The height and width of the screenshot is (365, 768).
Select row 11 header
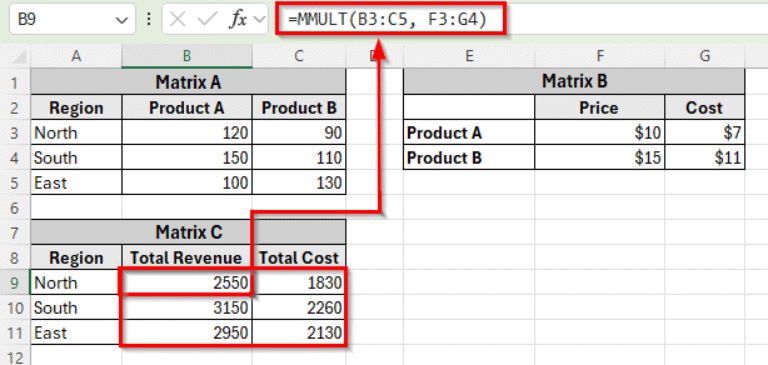click(15, 333)
